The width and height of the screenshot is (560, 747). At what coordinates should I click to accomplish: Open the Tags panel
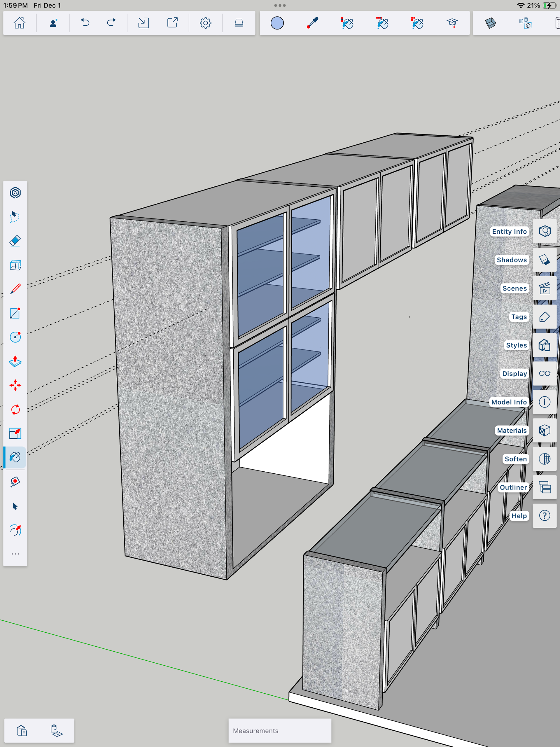[x=545, y=317]
